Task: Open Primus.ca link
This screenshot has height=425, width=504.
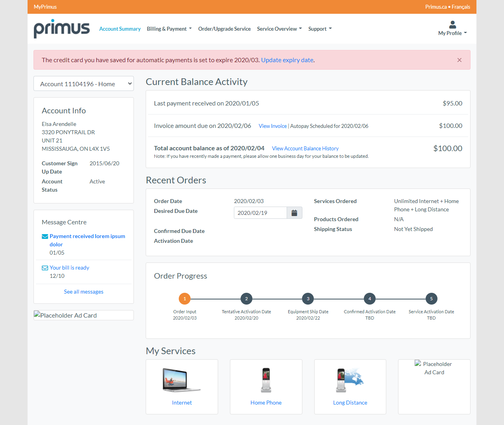Action: click(436, 7)
